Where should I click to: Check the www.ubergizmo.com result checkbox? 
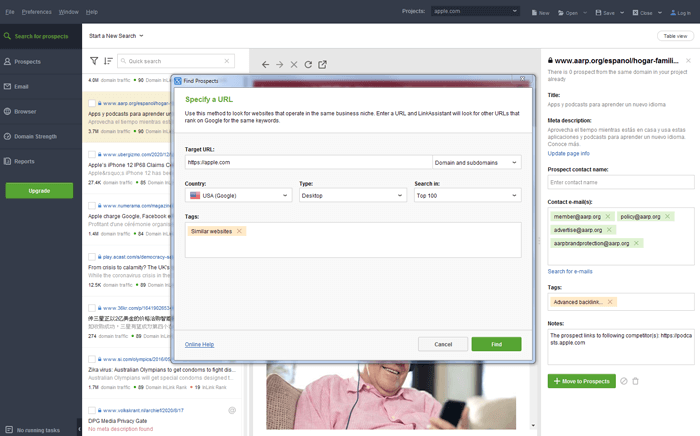coord(92,154)
